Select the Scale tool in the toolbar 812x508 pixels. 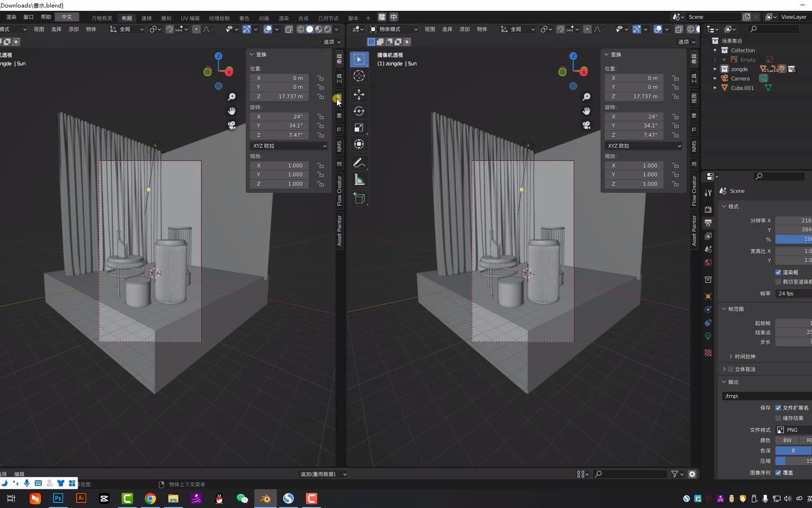[x=359, y=127]
